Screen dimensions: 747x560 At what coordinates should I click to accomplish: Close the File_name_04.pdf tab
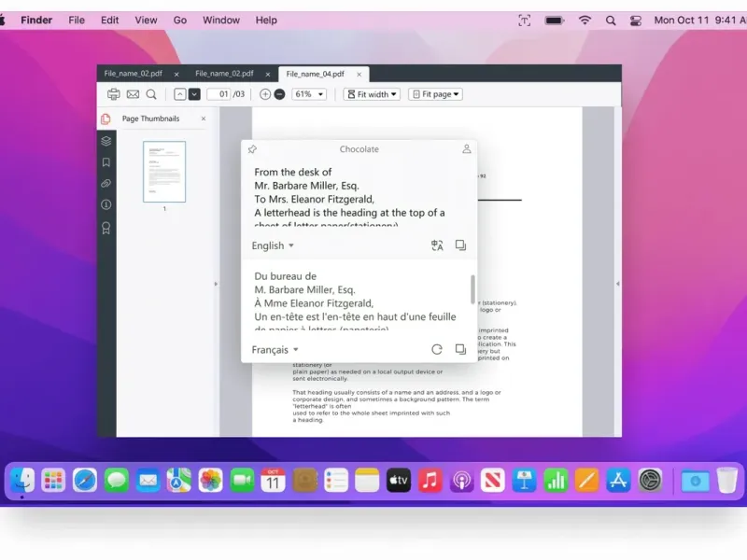coord(359,75)
